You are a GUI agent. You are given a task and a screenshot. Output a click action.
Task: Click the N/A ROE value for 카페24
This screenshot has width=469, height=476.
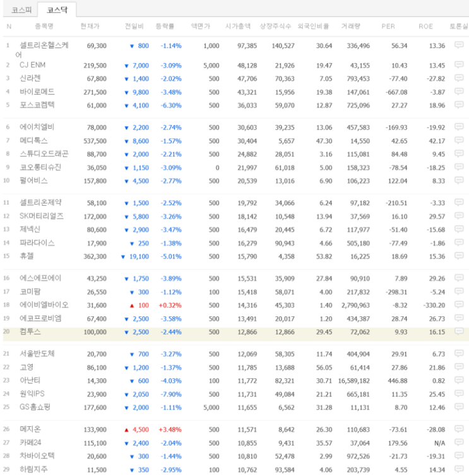[x=439, y=443]
